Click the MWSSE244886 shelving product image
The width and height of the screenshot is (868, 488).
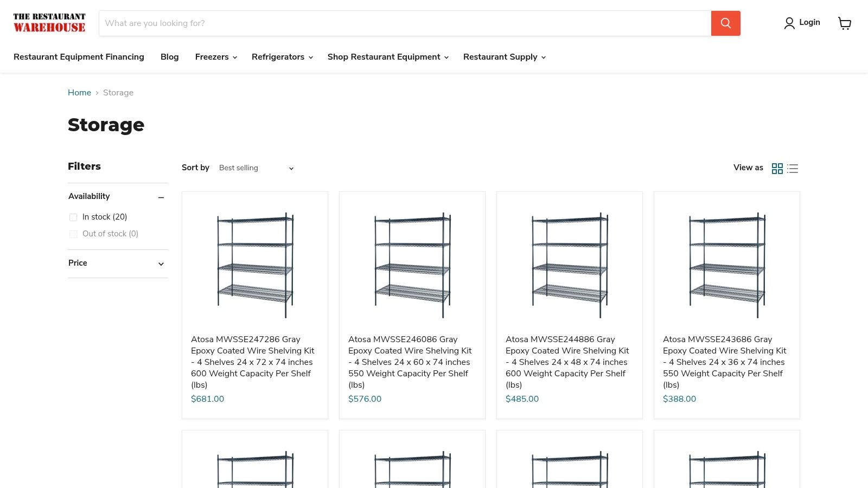[x=570, y=265]
